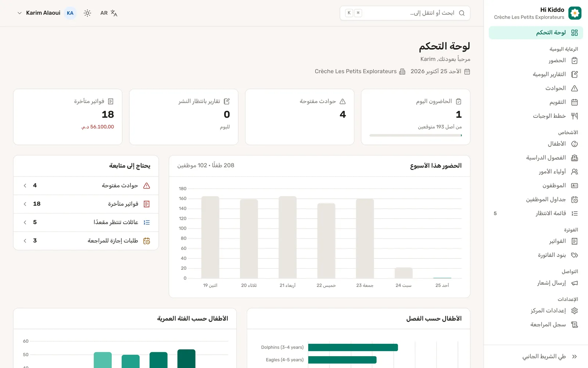Click the جداول الموظفين calendar-clock icon

coord(575,199)
